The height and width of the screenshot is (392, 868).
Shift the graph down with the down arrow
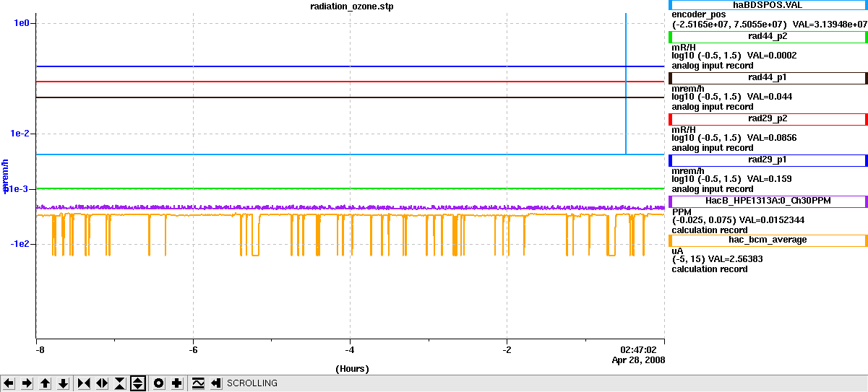[x=64, y=383]
